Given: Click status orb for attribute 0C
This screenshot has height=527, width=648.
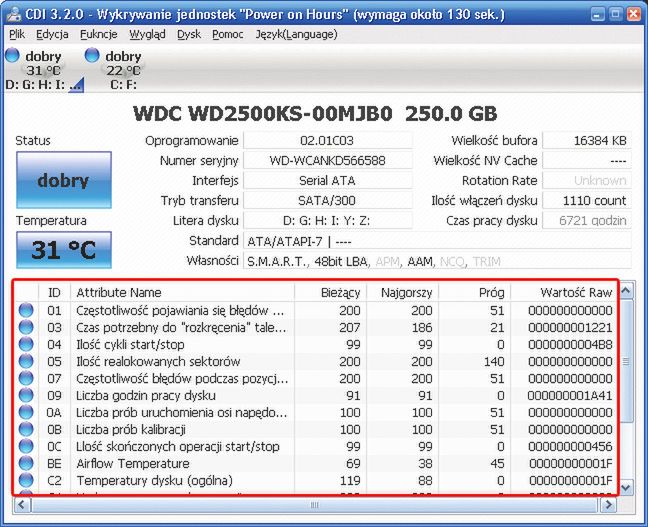Looking at the screenshot, I should [26, 446].
